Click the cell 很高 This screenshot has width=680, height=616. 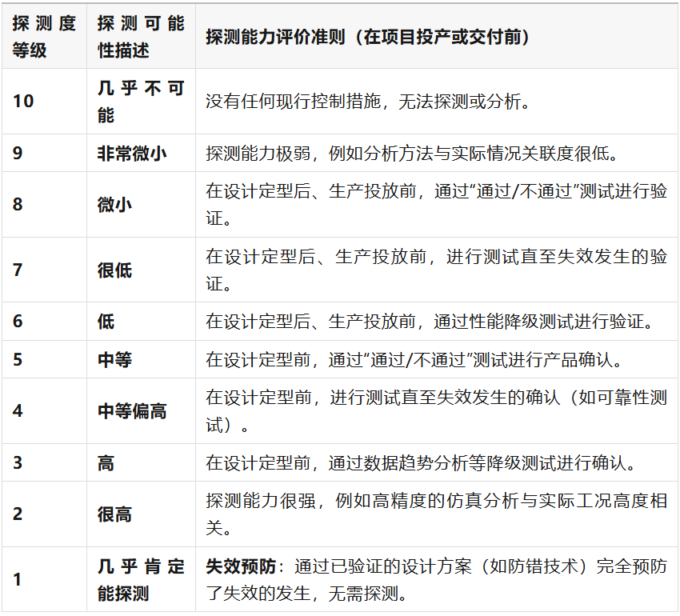(x=141, y=514)
